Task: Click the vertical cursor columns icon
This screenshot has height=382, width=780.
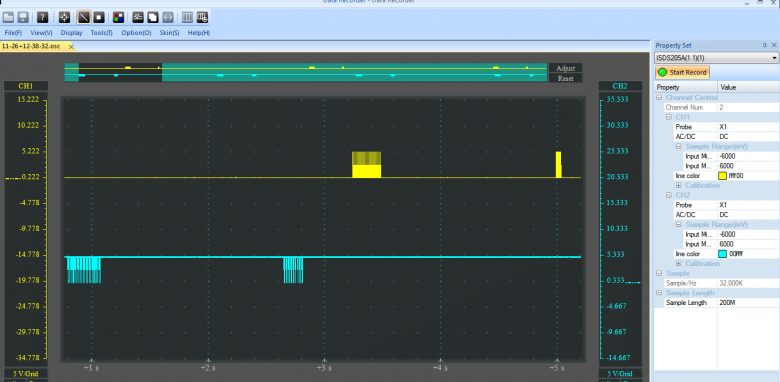Action: pos(188,17)
